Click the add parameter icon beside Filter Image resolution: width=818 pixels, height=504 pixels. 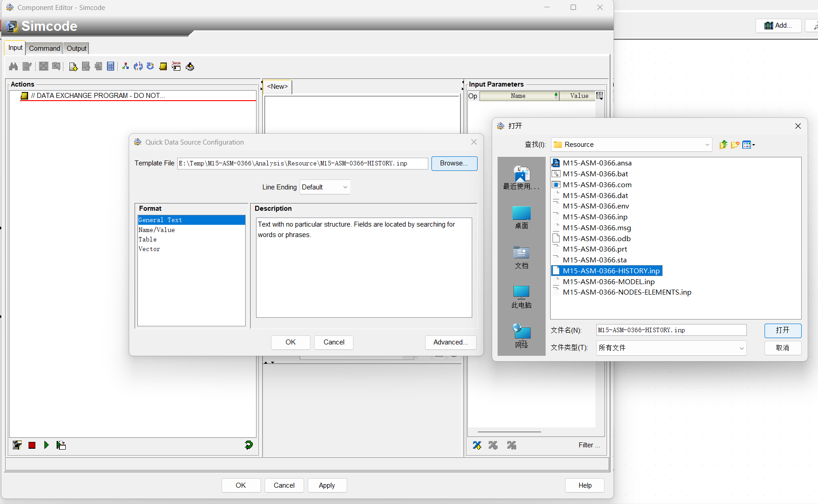[x=477, y=445]
